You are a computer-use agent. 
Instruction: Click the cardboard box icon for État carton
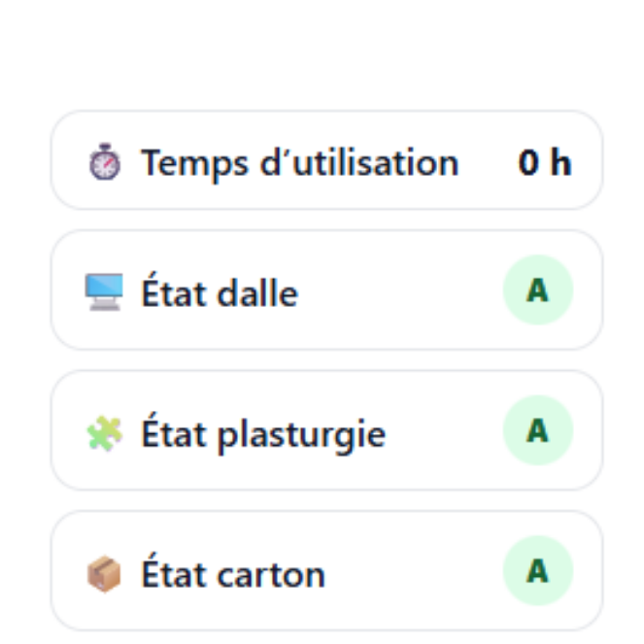tap(104, 574)
